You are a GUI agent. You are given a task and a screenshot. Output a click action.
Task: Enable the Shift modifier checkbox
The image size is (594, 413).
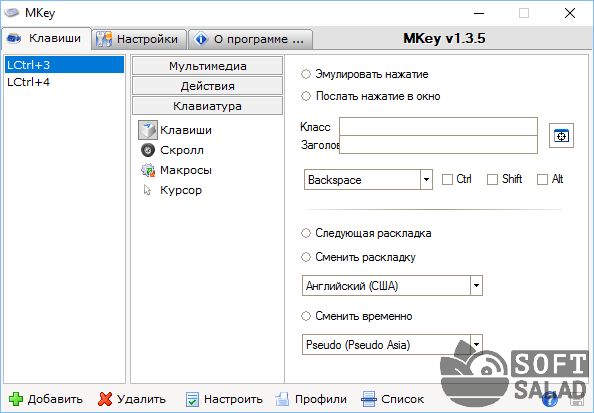492,179
